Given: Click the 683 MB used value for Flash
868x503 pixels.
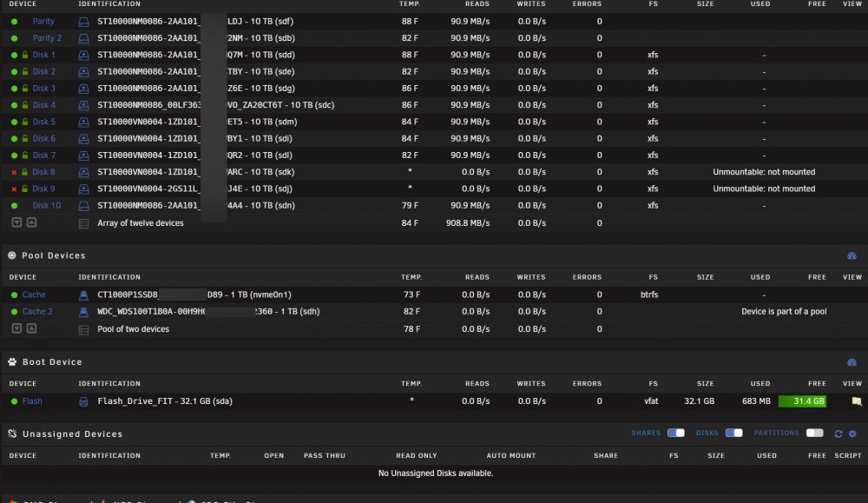Looking at the screenshot, I should point(756,401).
